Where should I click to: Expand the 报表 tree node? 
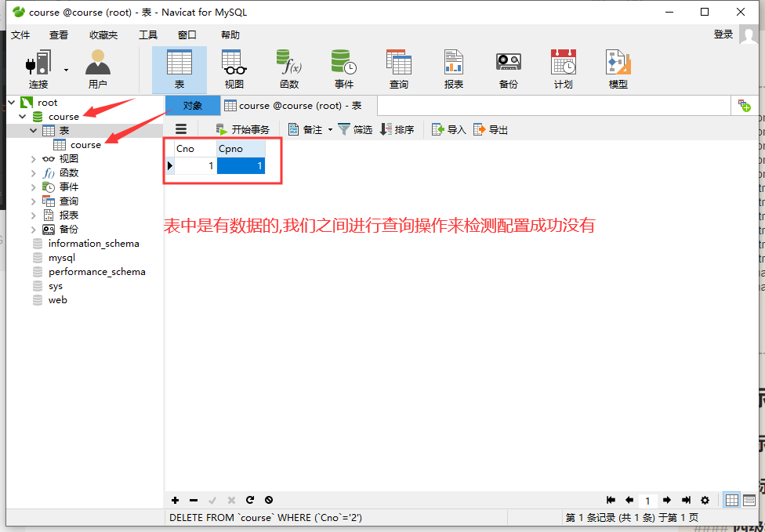pyautogui.click(x=33, y=215)
